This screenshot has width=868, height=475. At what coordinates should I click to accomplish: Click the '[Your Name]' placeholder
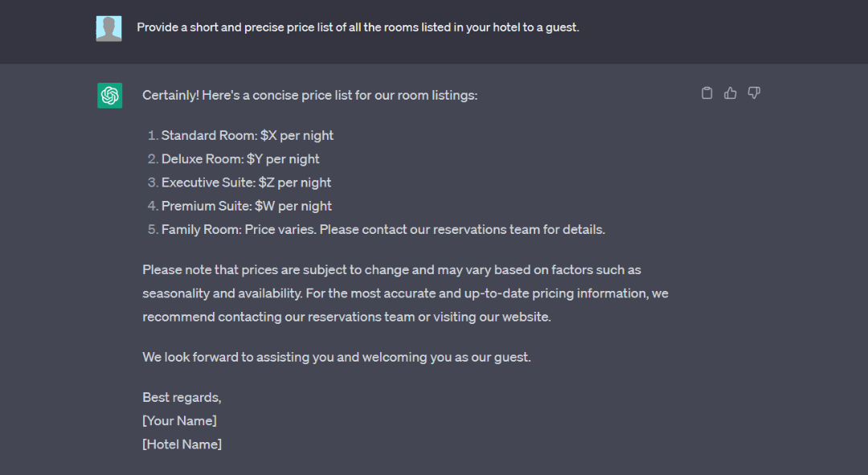tap(179, 420)
